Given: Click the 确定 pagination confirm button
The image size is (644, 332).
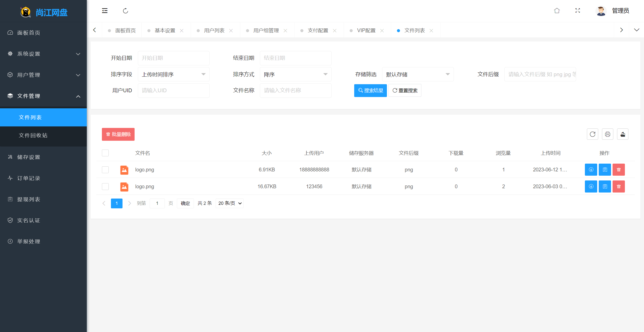Looking at the screenshot, I should coord(185,203).
